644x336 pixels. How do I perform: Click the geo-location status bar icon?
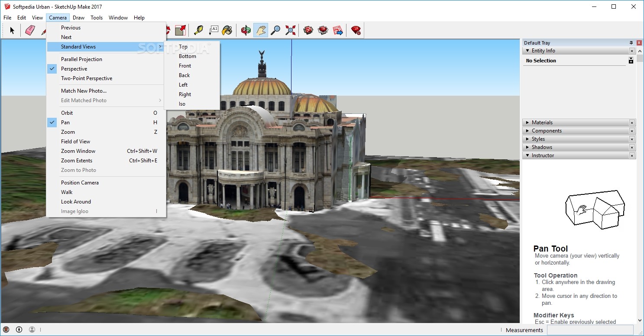pos(6,330)
